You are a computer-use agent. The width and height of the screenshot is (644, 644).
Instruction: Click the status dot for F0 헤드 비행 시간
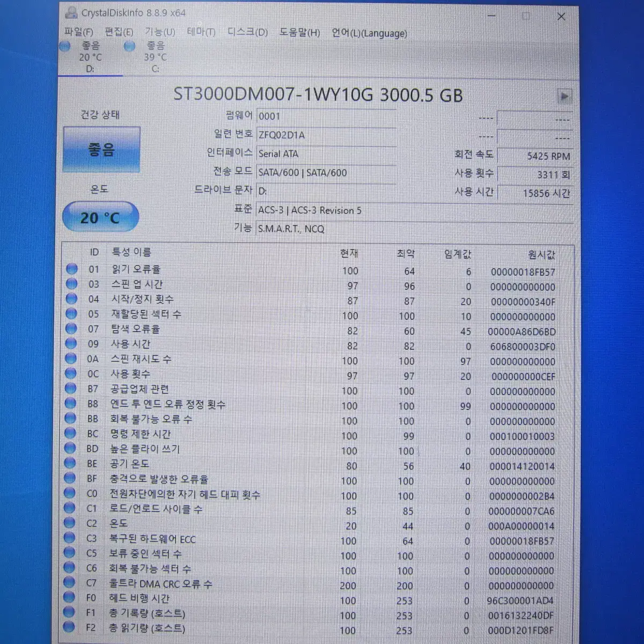coord(69,597)
